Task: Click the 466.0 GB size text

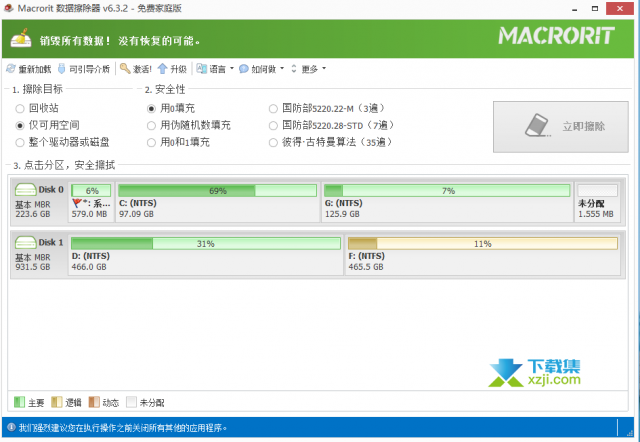Action: (x=89, y=267)
